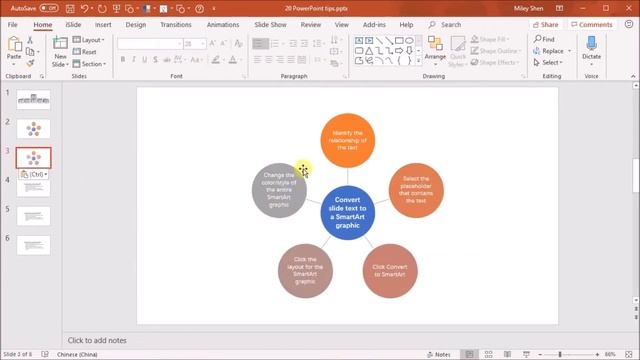The width and height of the screenshot is (640, 360).
Task: Click the font color swatch button
Action: coord(232,60)
